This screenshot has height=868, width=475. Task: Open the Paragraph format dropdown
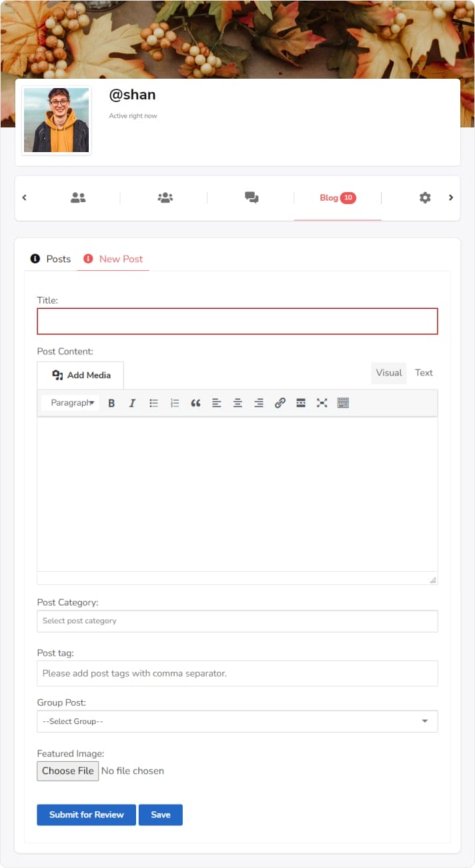tap(71, 403)
